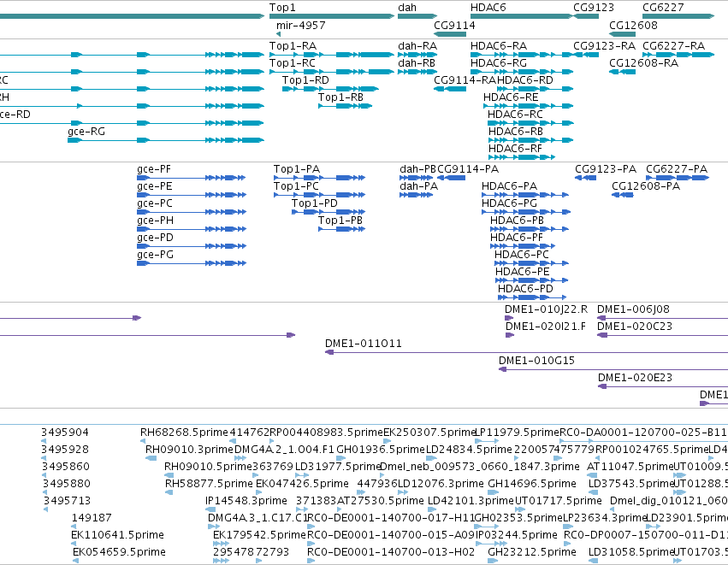Image resolution: width=728 pixels, height=565 pixels.
Task: Select protein gce-PC
Action: 192,212
